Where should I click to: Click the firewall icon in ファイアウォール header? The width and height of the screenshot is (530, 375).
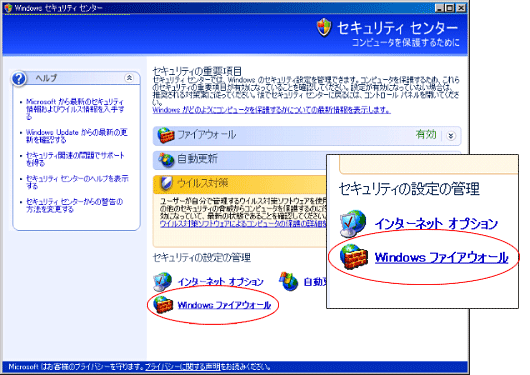pyautogui.click(x=166, y=135)
